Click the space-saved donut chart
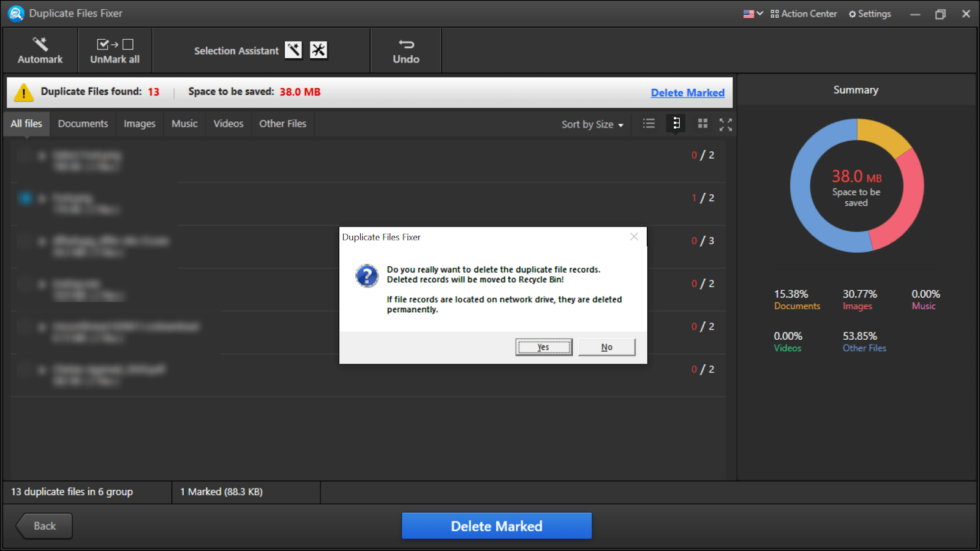 click(x=856, y=186)
